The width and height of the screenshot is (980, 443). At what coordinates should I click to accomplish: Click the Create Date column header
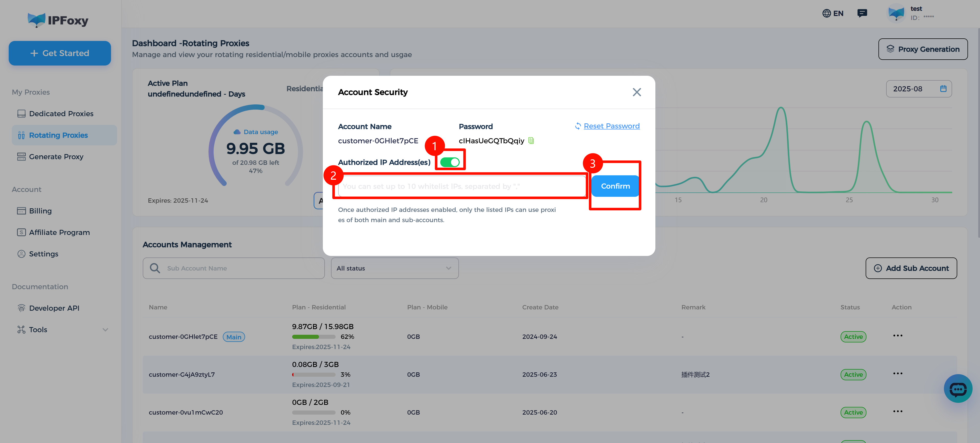[x=540, y=307]
